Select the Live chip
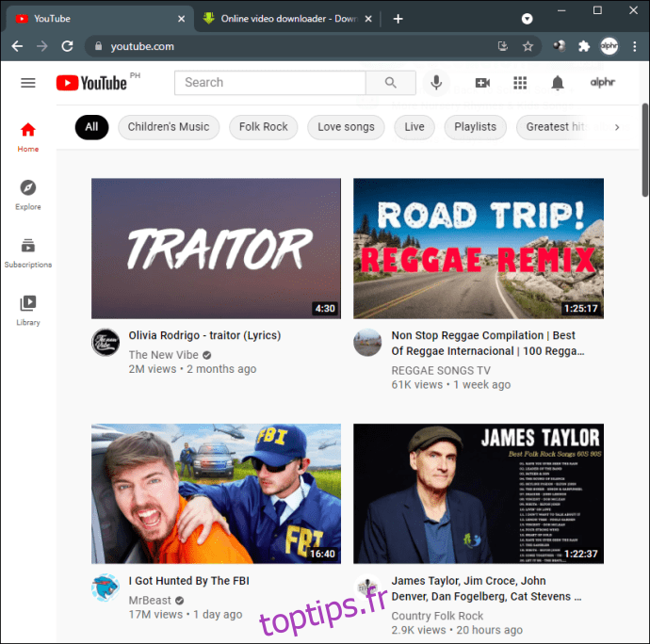The image size is (650, 644). pos(414,127)
